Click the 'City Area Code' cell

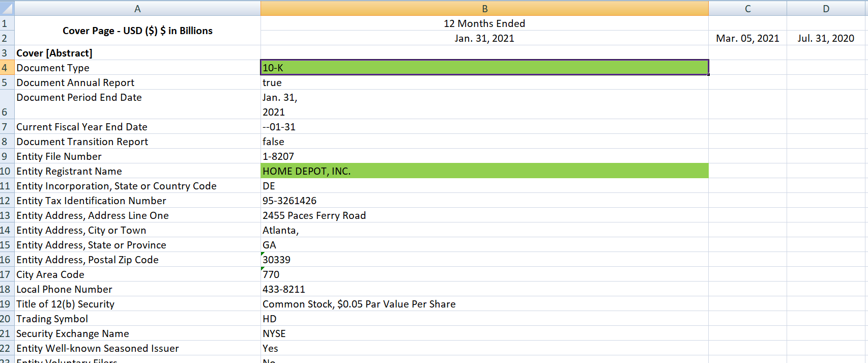[137, 274]
